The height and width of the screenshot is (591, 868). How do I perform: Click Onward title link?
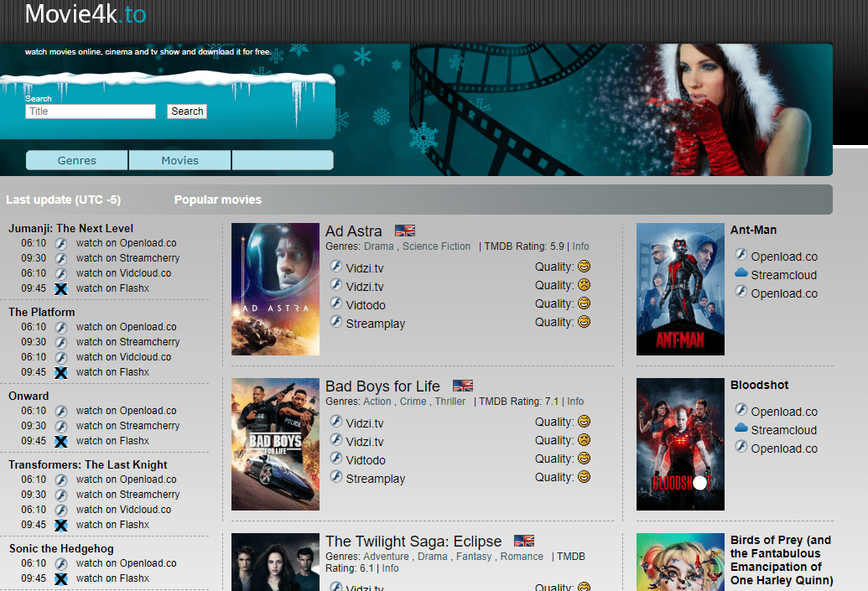pos(29,397)
